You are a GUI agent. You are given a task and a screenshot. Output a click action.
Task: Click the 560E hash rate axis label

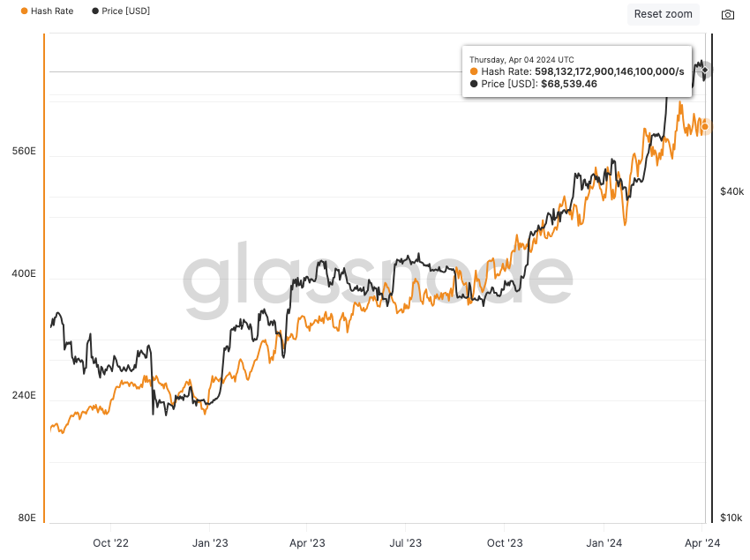23,151
